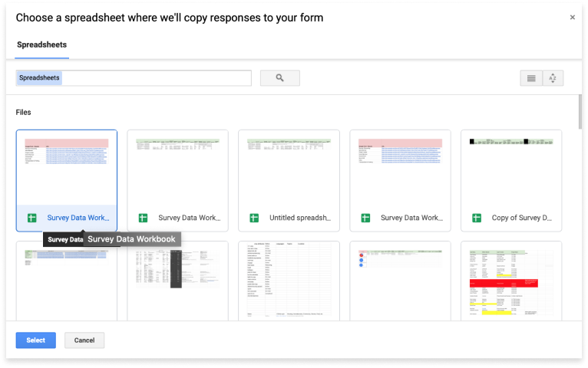Click Sheets icon on Copy of Survey file

[x=476, y=218]
